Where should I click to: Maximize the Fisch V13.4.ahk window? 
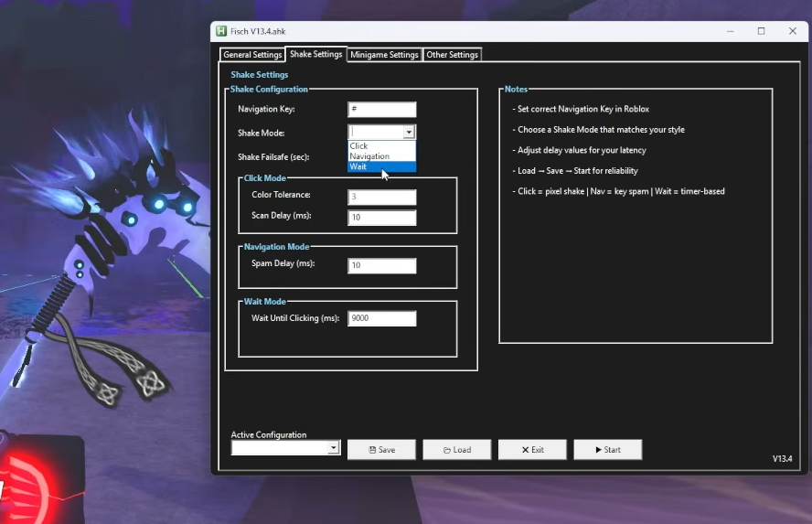coord(761,31)
